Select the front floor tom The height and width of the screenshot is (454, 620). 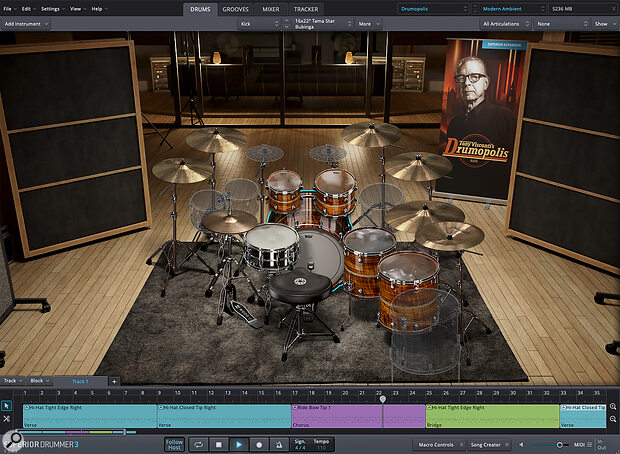click(408, 289)
